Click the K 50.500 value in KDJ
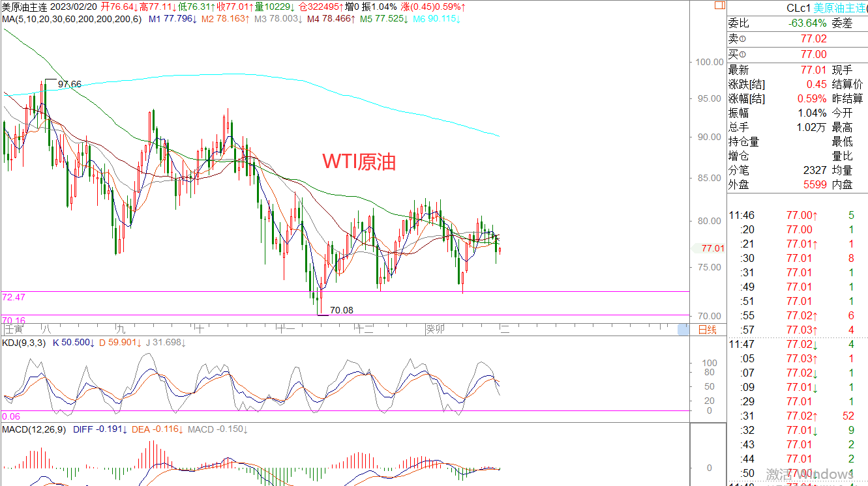 tap(74, 343)
